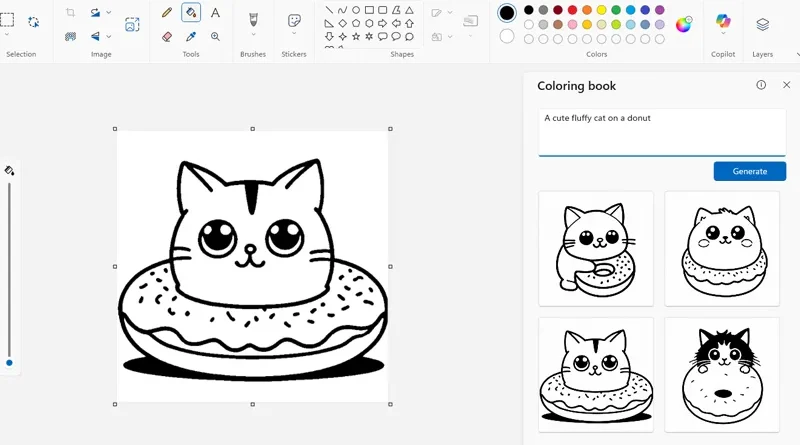Choose the red color swatch
The width and height of the screenshot is (800, 445).
click(x=572, y=10)
